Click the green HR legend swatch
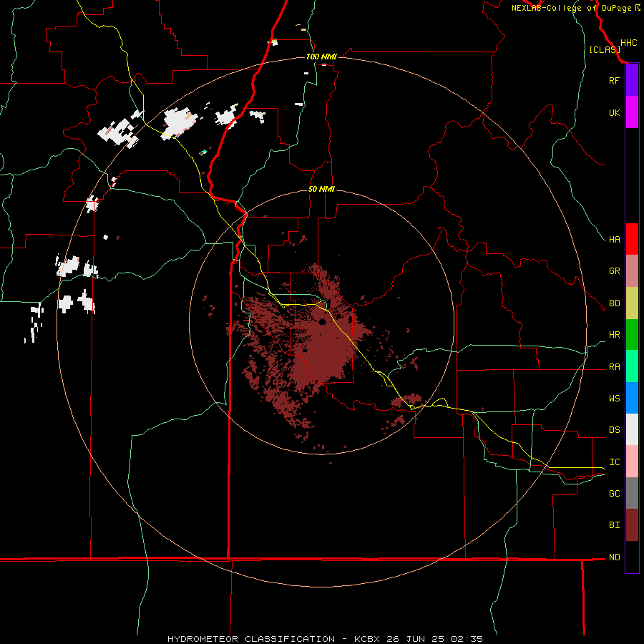This screenshot has height=644, width=644. 632,335
